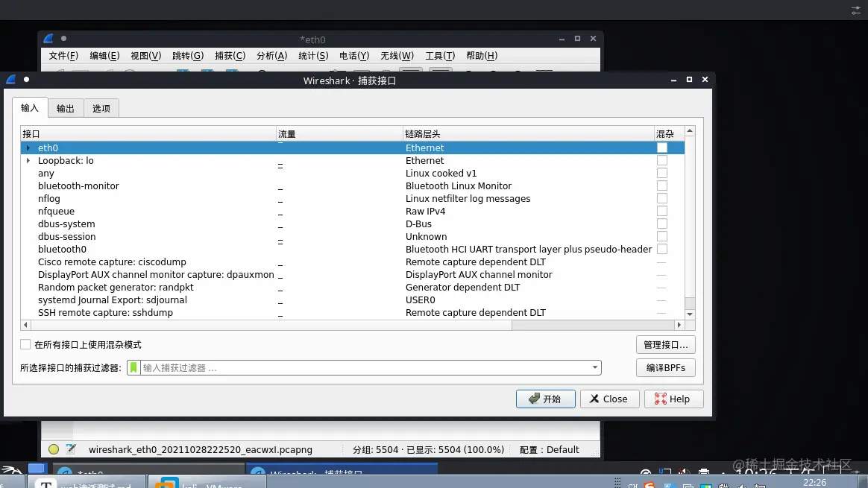The image size is (868, 488).
Task: Click the horizontal scroll-right arrow
Action: (x=679, y=325)
